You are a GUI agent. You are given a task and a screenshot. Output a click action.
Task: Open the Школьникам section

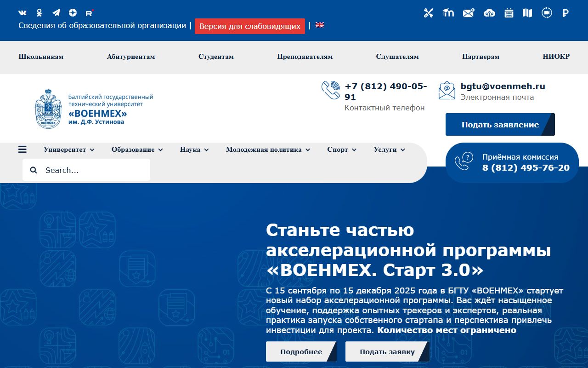coord(41,57)
